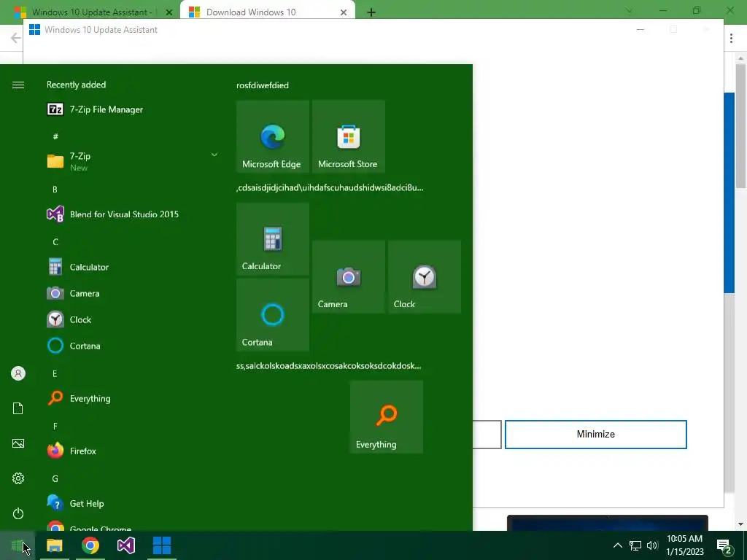The height and width of the screenshot is (560, 747).
Task: Click the tile group name starting ',cdsaisdjidj'
Action: point(330,187)
